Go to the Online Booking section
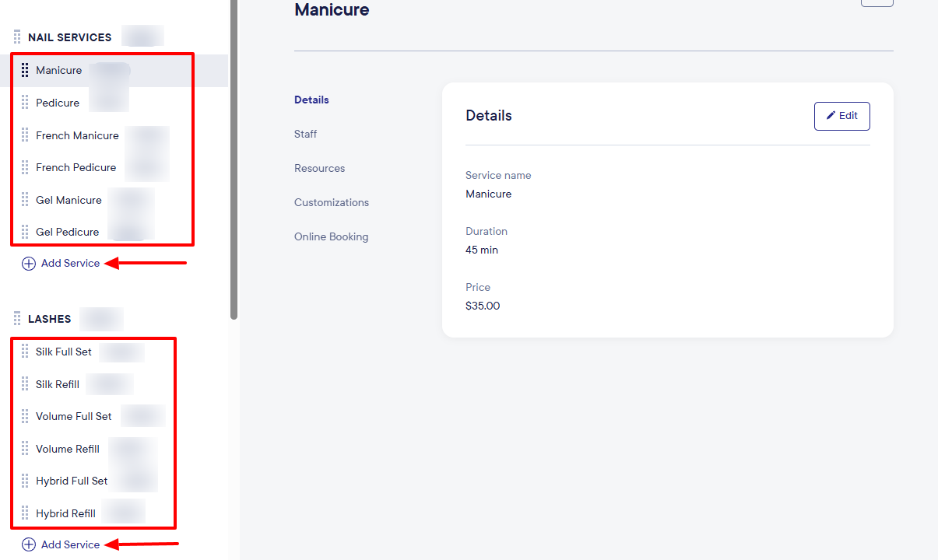Image resolution: width=938 pixels, height=560 pixels. point(331,236)
